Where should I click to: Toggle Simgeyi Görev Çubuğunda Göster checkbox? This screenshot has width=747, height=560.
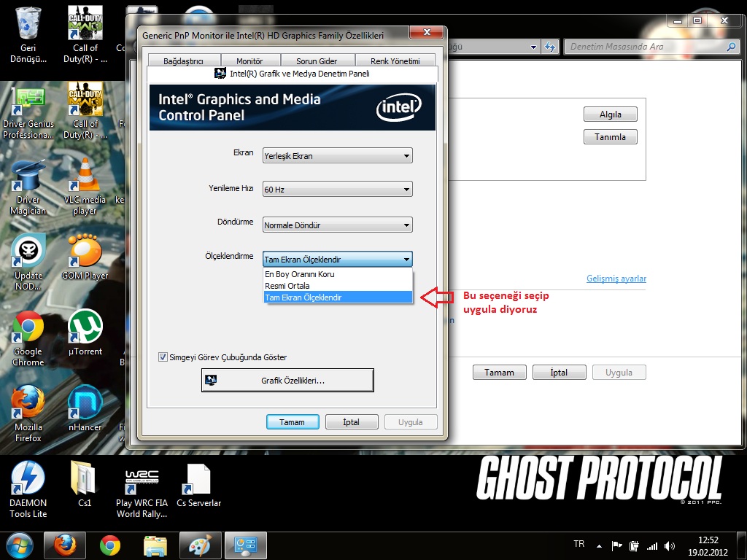163,357
